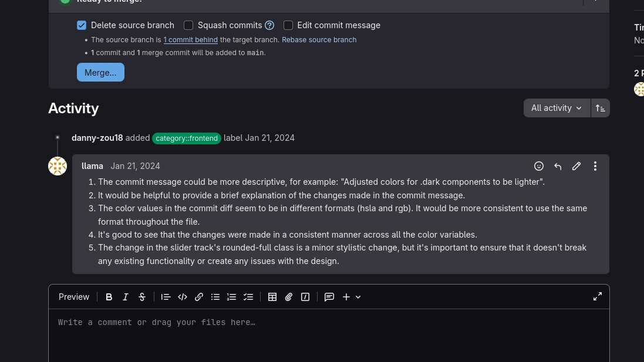Toggle bold formatting in comment editor
This screenshot has width=644, height=362.
109,297
